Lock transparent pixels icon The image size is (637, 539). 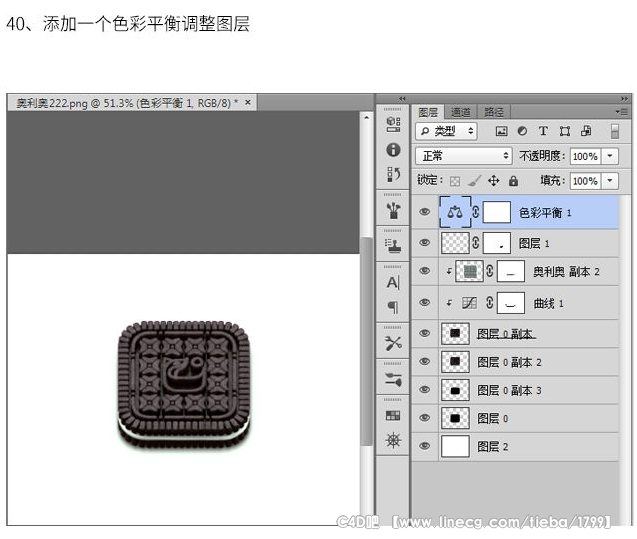pyautogui.click(x=455, y=181)
